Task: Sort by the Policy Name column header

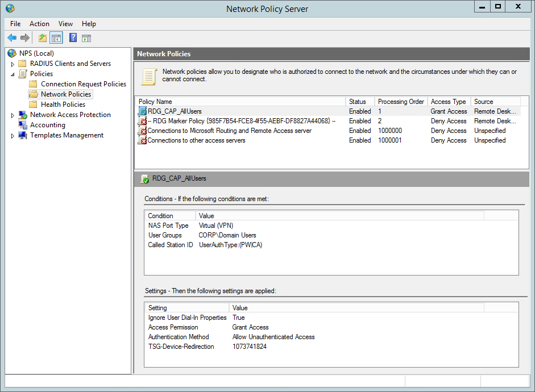Action: [x=241, y=102]
